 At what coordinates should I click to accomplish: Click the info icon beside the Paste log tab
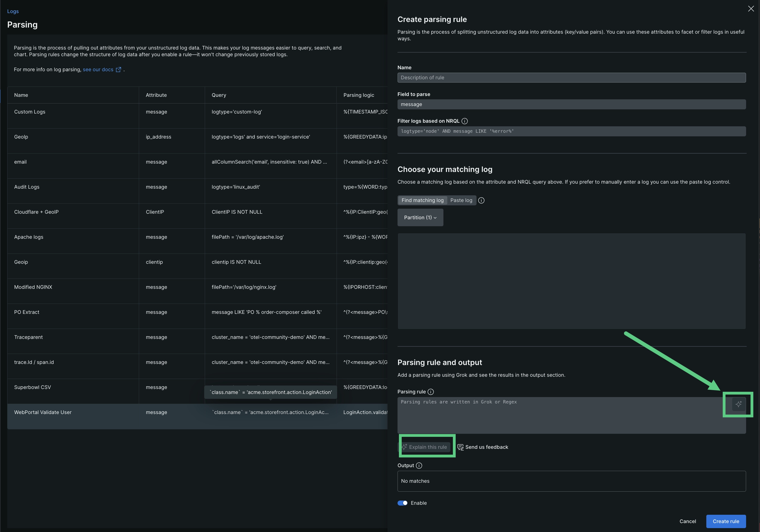(x=481, y=200)
